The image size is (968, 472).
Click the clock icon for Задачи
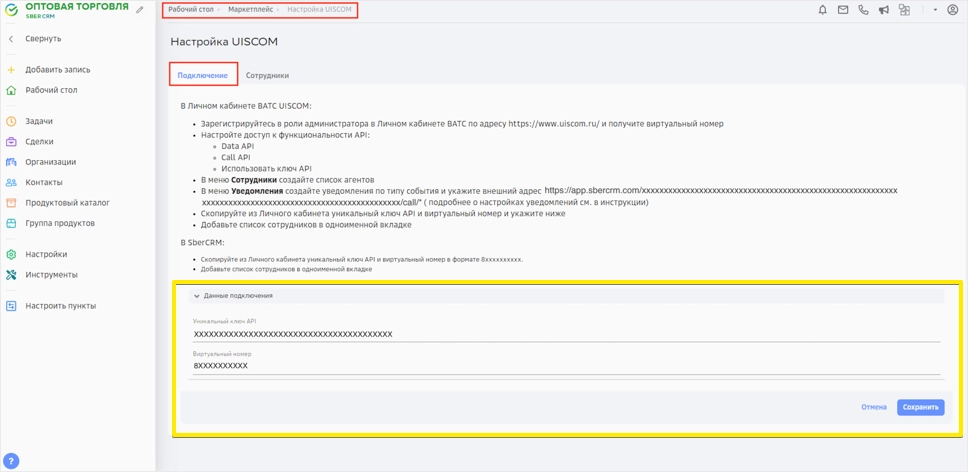[10, 121]
